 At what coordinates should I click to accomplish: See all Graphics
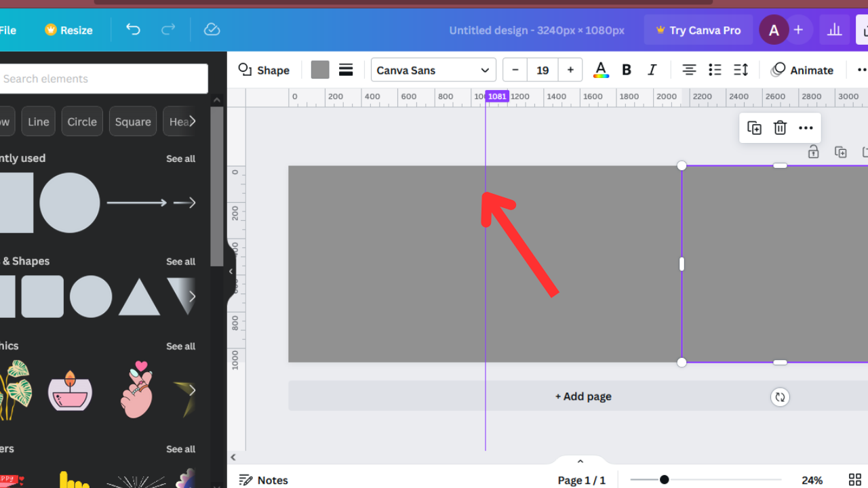(x=180, y=346)
